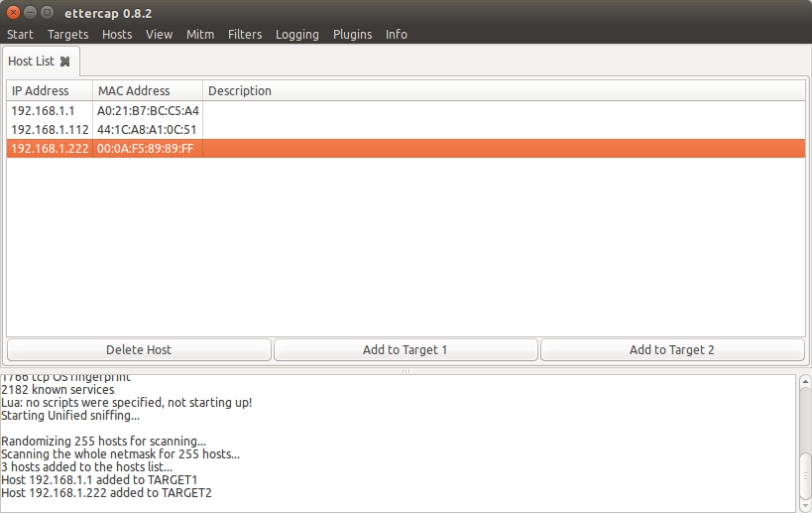Click log line 'Lua: no scripts were specified'

point(126,403)
